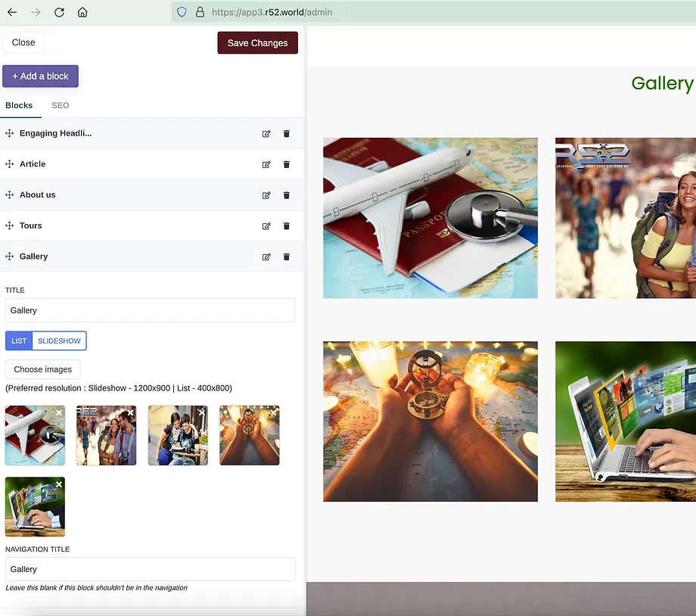Open the SEO tab
Viewport: 696px width, 616px height.
pyautogui.click(x=60, y=106)
